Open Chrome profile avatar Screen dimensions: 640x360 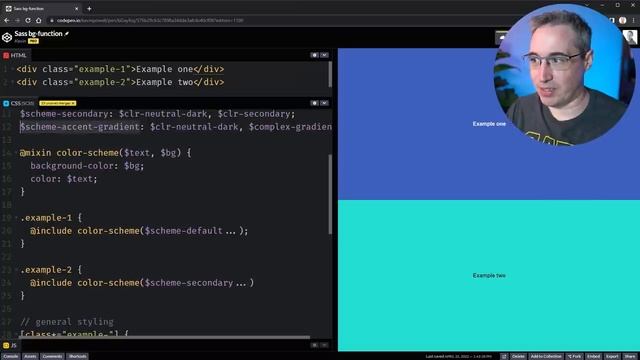pyautogui.click(x=622, y=20)
